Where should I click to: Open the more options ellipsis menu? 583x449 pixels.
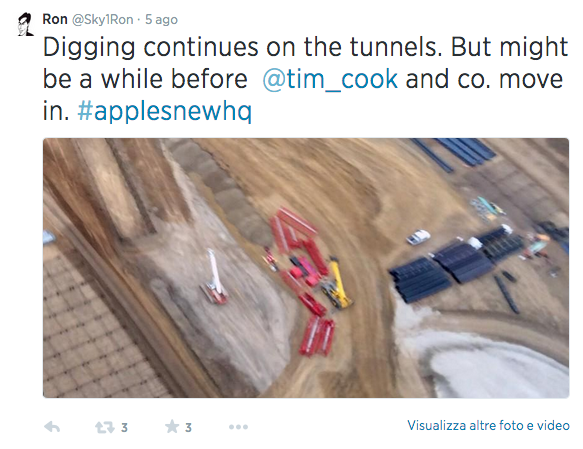238,427
